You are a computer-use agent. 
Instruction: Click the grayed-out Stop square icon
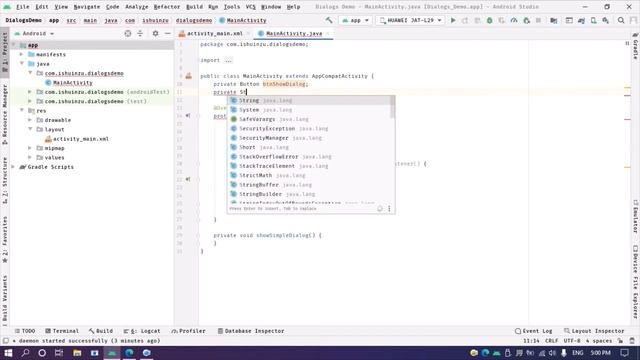pyautogui.click(x=538, y=20)
